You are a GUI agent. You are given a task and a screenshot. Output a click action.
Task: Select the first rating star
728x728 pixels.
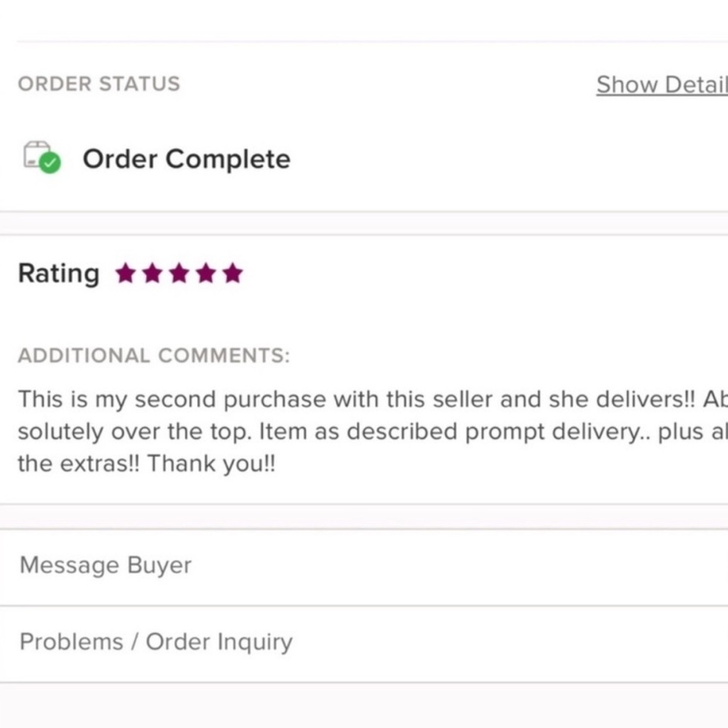point(126,274)
